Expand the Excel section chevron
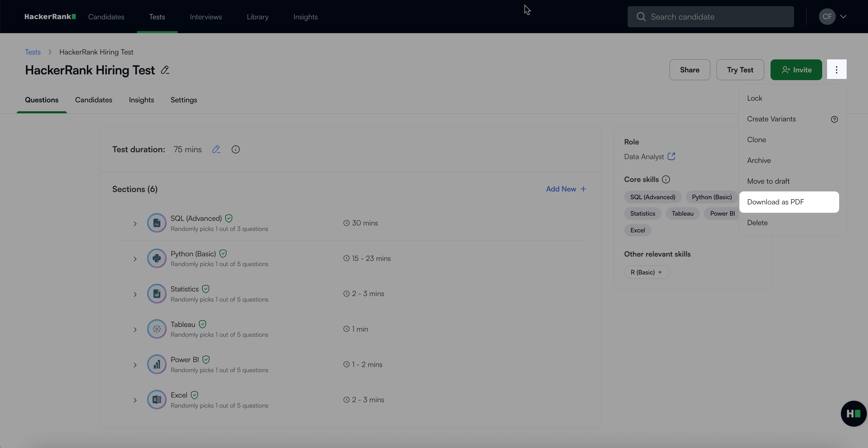 [135, 400]
